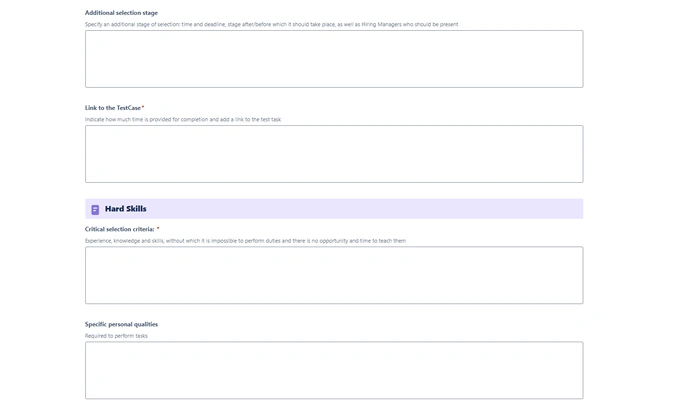The width and height of the screenshot is (680, 412).
Task: Click the Critical selection criteria label
Action: click(x=119, y=229)
